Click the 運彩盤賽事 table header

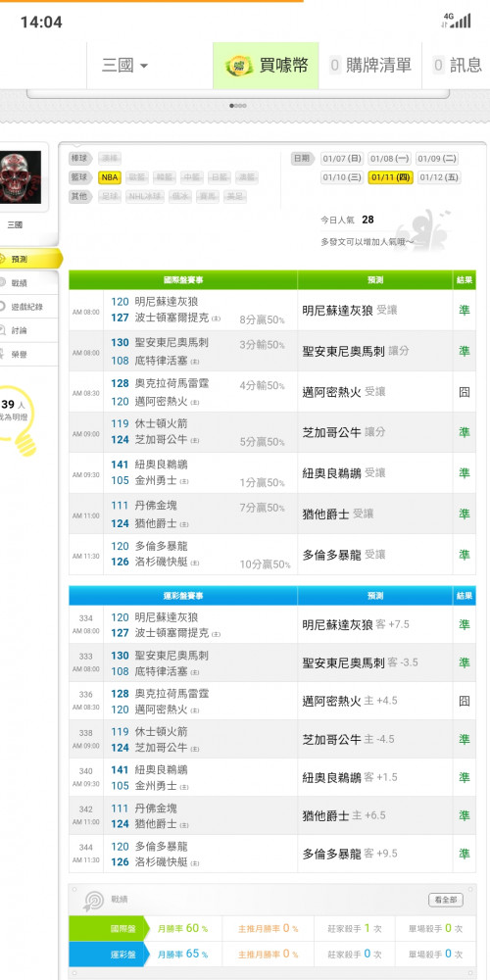(x=183, y=596)
